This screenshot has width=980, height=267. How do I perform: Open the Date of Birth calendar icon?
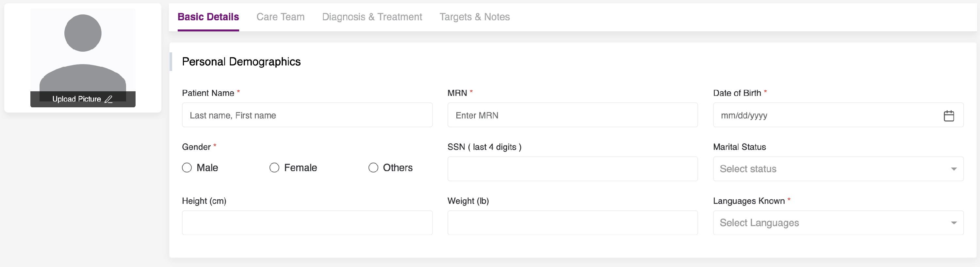click(x=948, y=116)
